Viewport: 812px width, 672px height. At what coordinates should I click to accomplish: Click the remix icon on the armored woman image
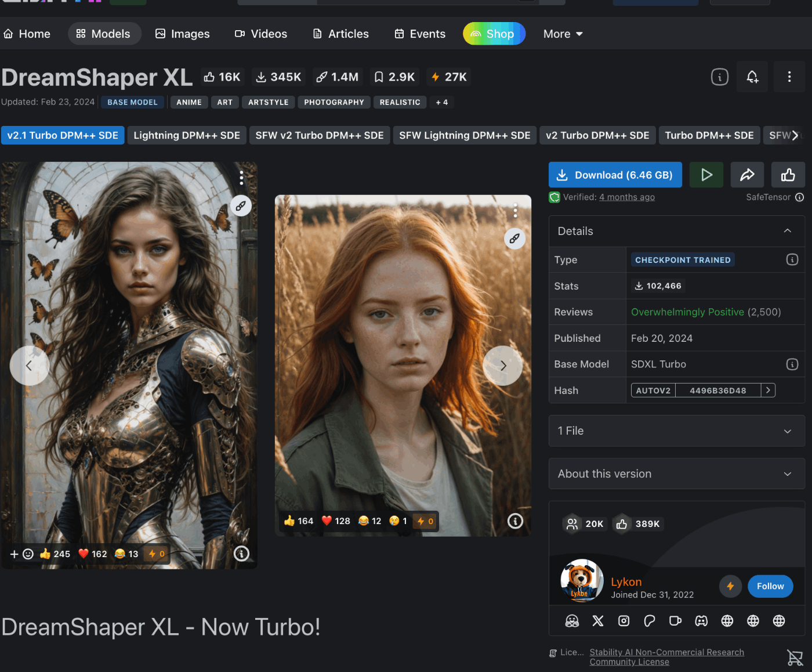240,205
